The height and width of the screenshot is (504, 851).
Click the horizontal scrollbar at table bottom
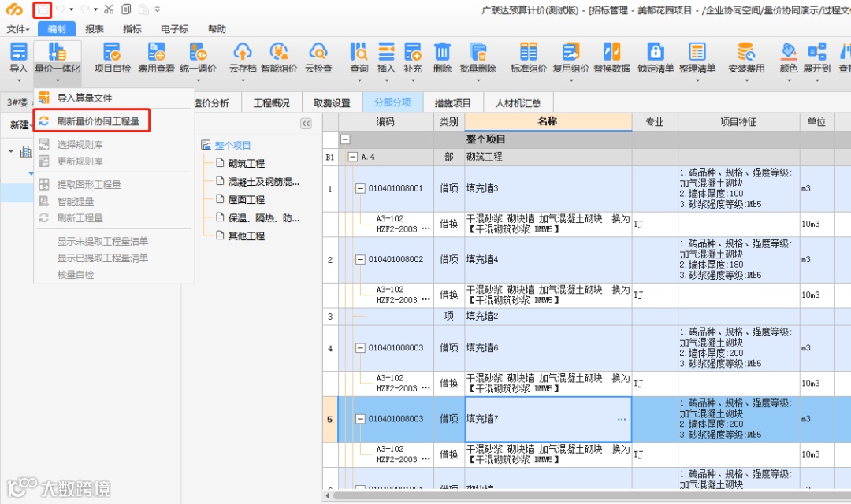pos(590,495)
